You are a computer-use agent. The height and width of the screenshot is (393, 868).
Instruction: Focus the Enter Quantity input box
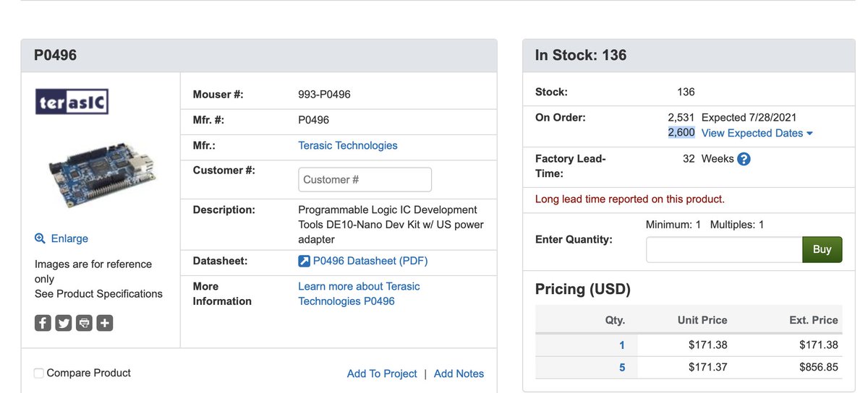pos(723,249)
